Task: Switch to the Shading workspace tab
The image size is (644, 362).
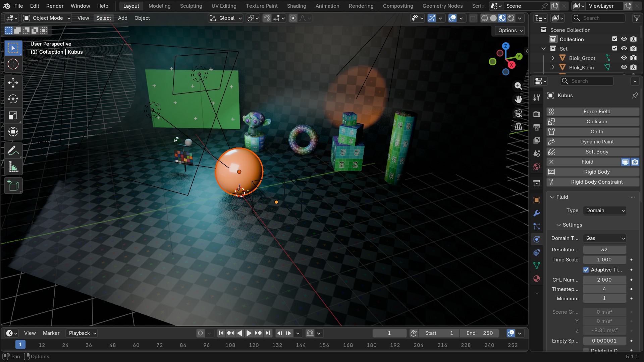Action: coord(297,6)
